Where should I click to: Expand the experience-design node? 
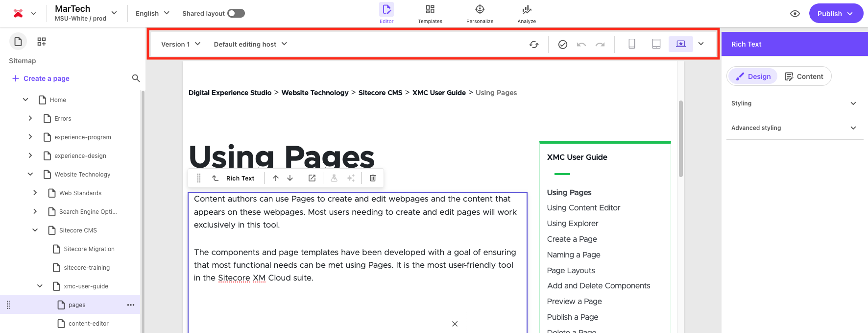[30, 155]
